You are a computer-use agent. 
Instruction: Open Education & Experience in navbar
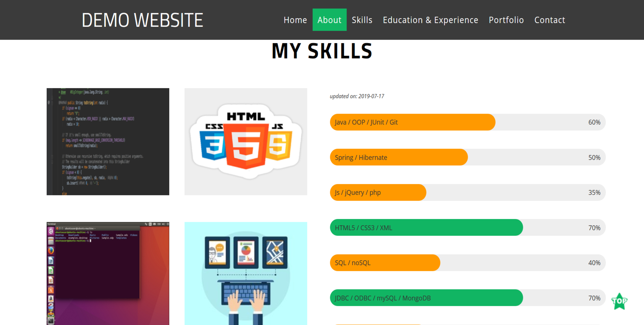click(x=430, y=20)
